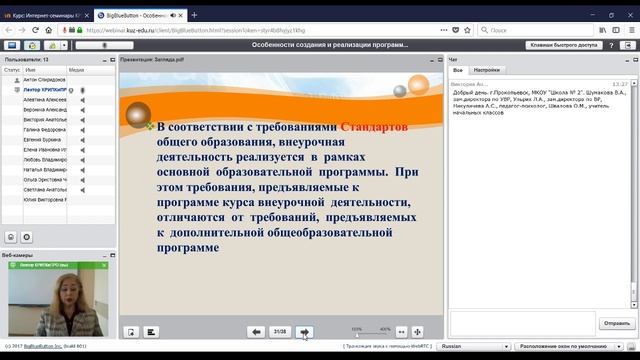Click the desktop sharing icon in BigBlueButton toolbar
Image resolution: width=640 pixels, height=360 pixels.
click(x=12, y=45)
